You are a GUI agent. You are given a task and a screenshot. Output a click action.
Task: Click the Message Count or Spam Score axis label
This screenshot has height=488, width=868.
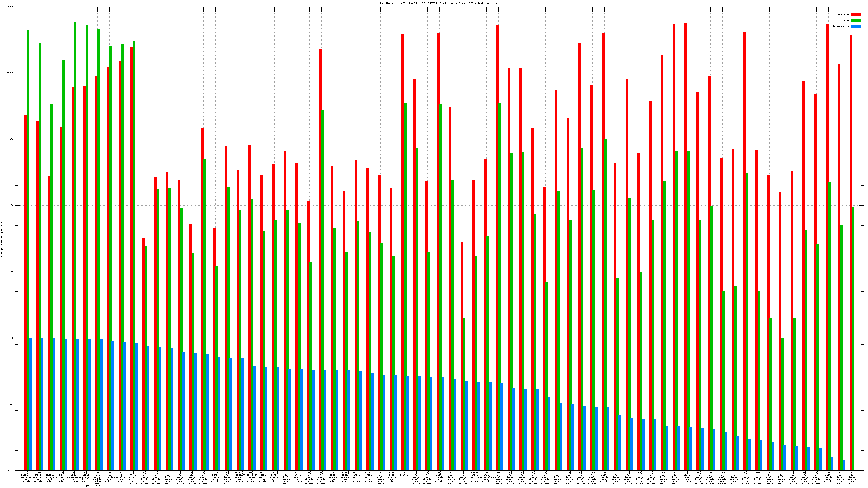pos(2,239)
